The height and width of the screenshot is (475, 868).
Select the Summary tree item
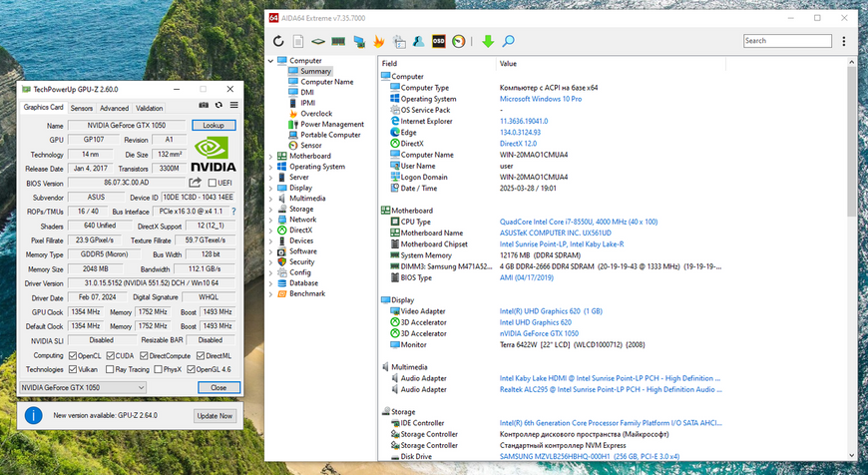(315, 72)
